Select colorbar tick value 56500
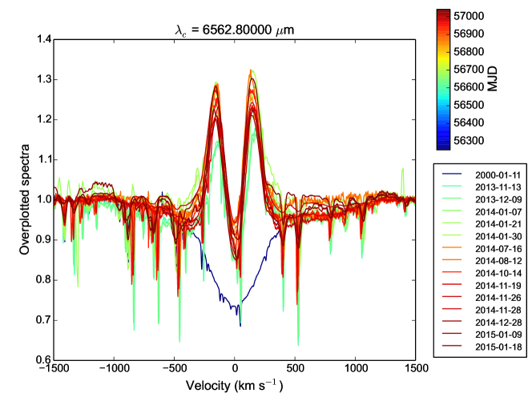Viewport: 532px width, 401px height. pyautogui.click(x=469, y=105)
